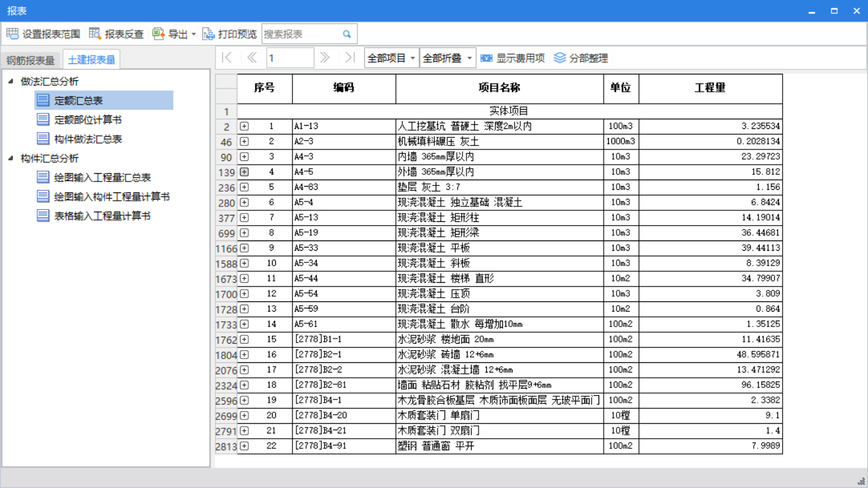Collapse the 构件汇总分析 tree group
The image size is (868, 488).
(10, 158)
